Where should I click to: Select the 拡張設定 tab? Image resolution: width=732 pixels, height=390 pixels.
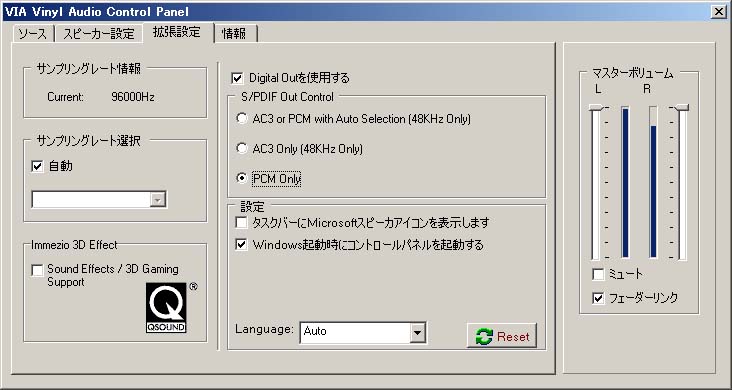click(x=177, y=32)
